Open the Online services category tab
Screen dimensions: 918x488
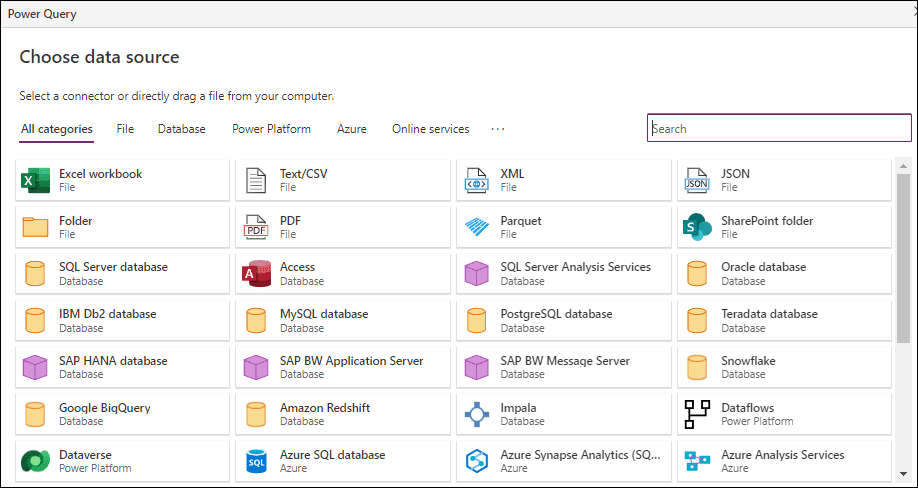(x=431, y=129)
